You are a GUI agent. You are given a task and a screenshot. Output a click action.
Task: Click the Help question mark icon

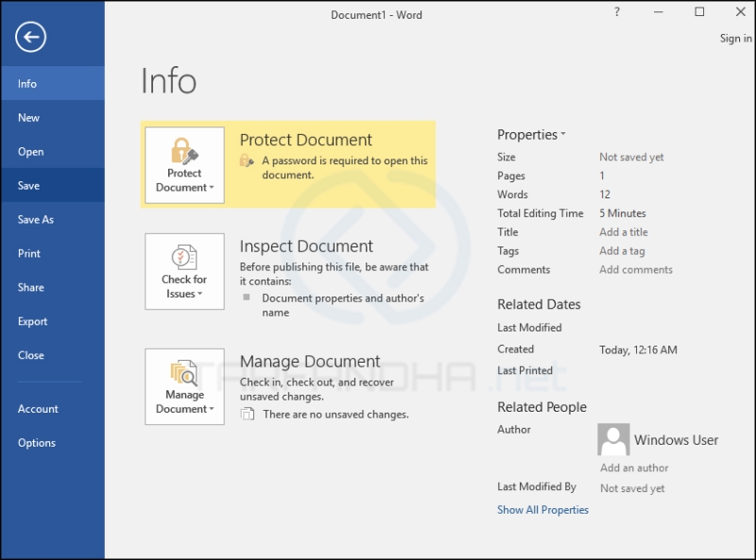(617, 12)
